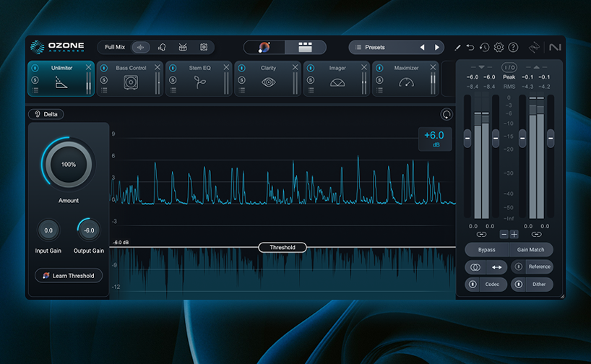Click the Amount knob at 100%
The image size is (591, 364).
click(x=68, y=164)
